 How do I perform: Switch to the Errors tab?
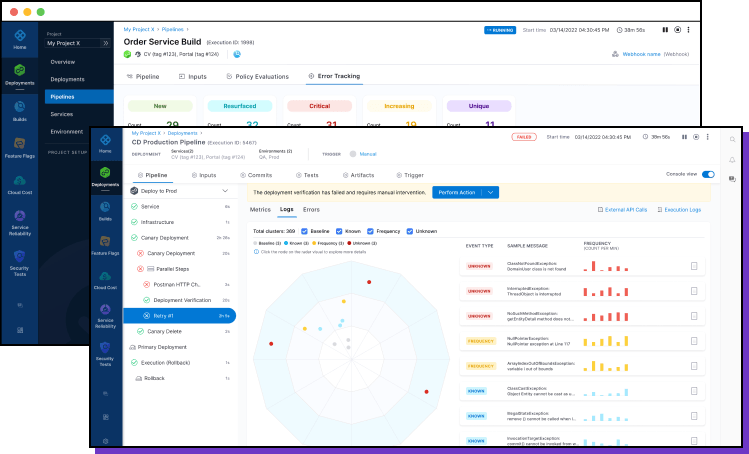coord(311,210)
